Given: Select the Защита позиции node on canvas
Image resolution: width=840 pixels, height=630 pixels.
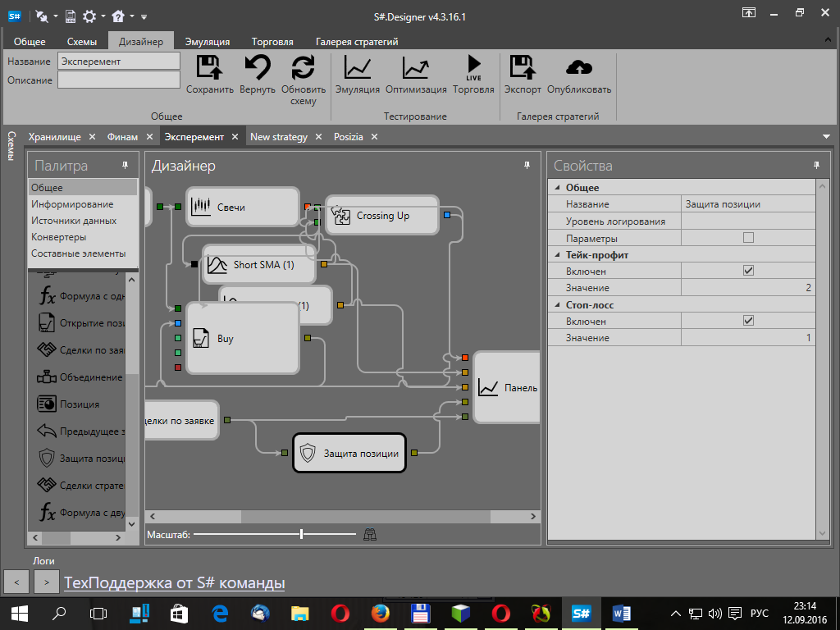Looking at the screenshot, I should (349, 453).
